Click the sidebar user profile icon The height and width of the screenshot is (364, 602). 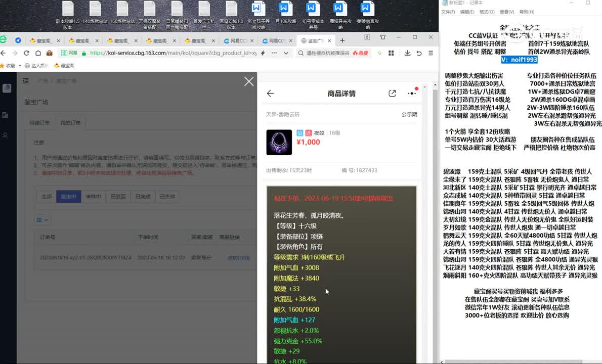click(6, 135)
